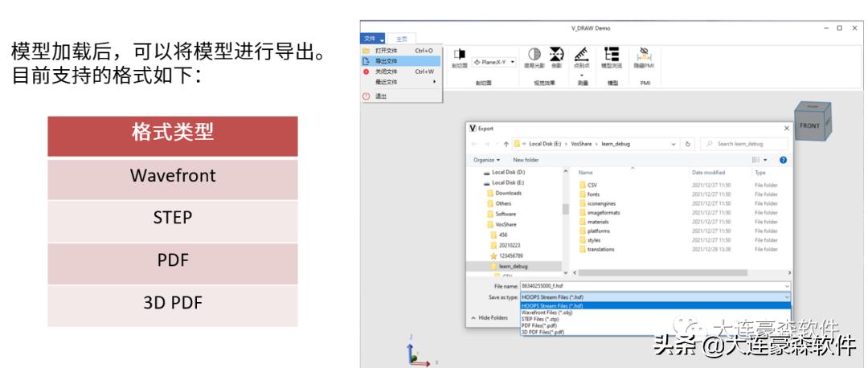Image resolution: width=868 pixels, height=368 pixels.
Task: Open help with the blue question icon
Action: (x=784, y=160)
